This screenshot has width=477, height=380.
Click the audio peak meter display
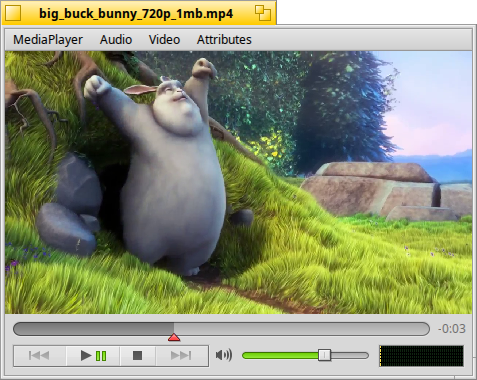(x=421, y=356)
